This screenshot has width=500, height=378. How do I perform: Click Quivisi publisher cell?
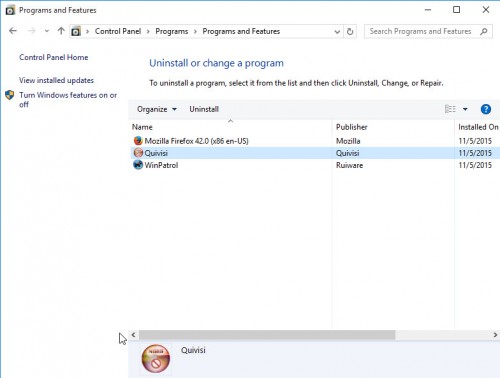347,153
